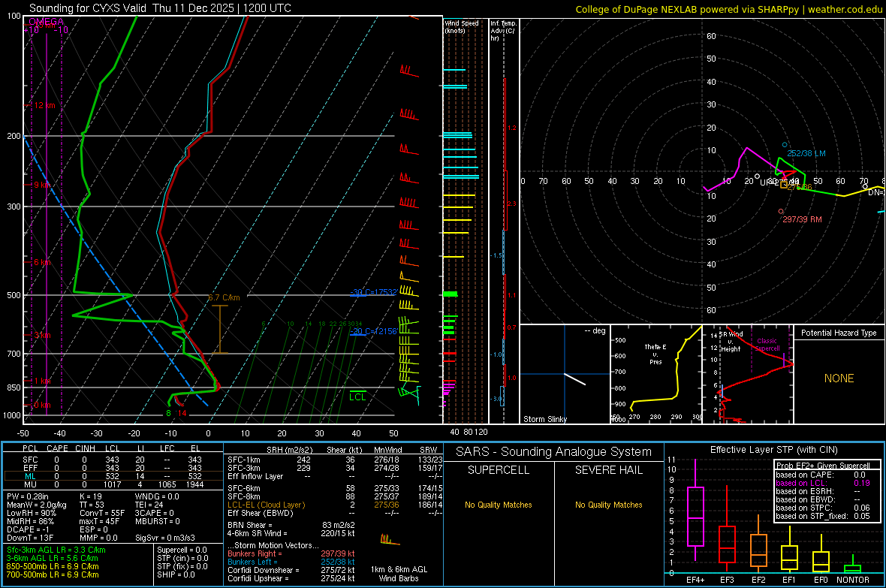
Task: Click the Sfc-3km AGL LR value
Action: (56, 550)
